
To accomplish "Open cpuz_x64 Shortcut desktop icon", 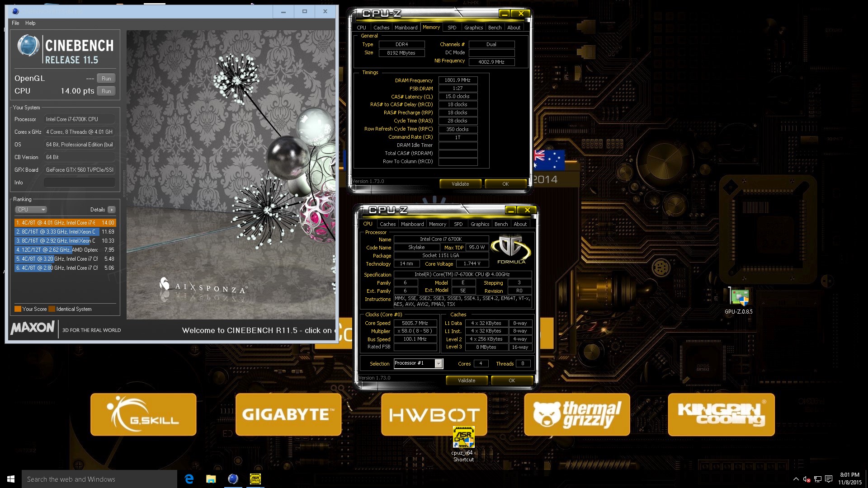I will pos(463,444).
